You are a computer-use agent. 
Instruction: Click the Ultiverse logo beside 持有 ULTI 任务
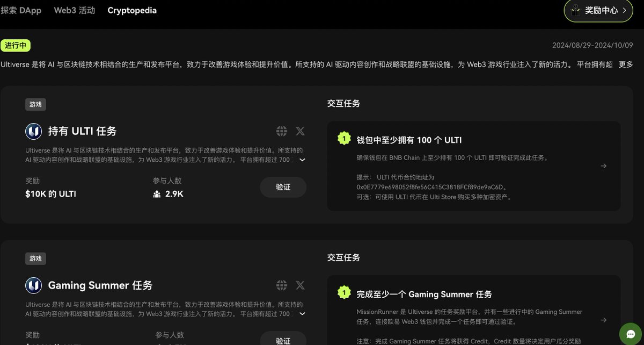(34, 131)
